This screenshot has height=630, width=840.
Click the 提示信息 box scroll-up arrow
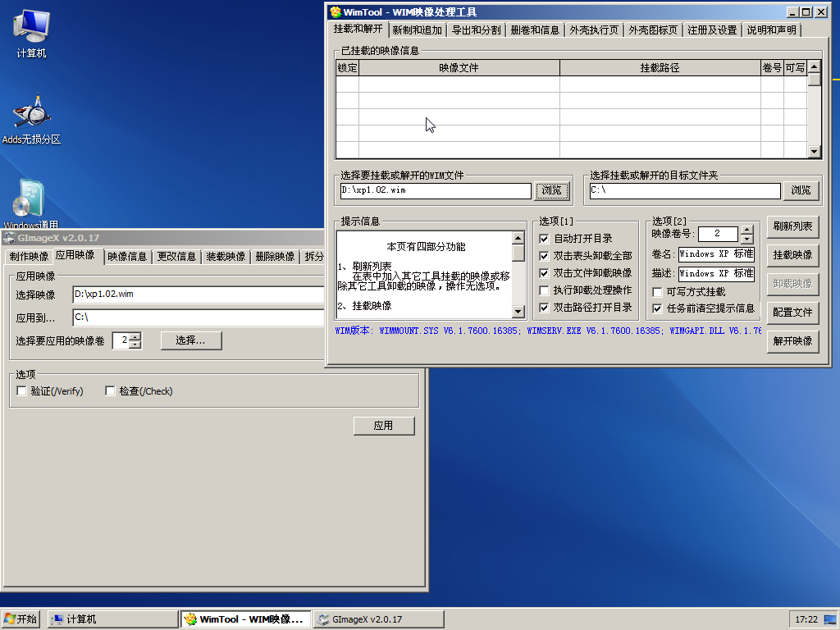(x=518, y=238)
